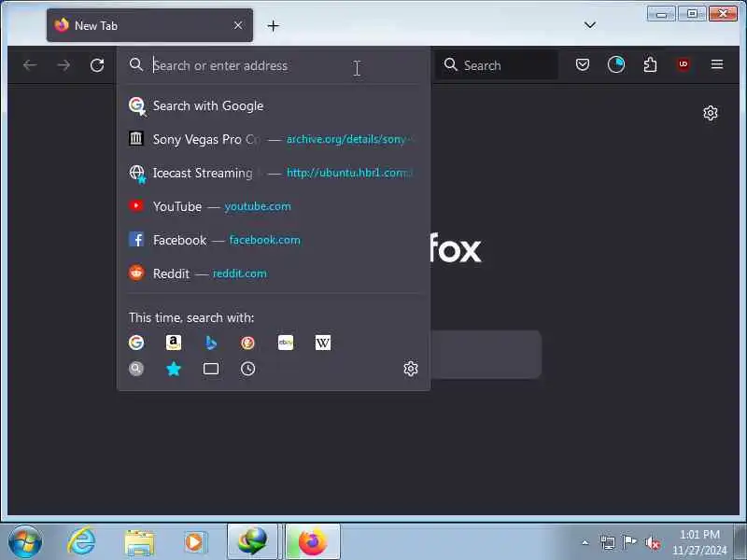The image size is (747, 560).
Task: Reload the page with the refresh icon
Action: point(97,65)
